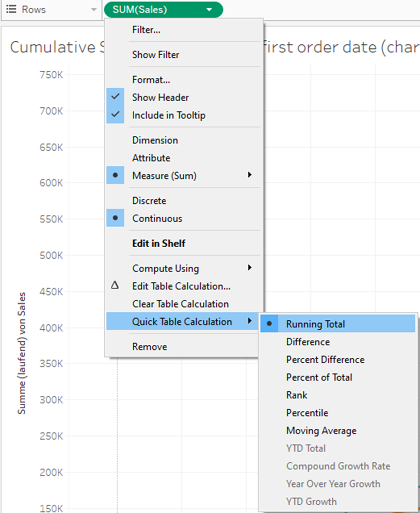
Task: Click the Rows shelf list icon
Action: coord(11,10)
